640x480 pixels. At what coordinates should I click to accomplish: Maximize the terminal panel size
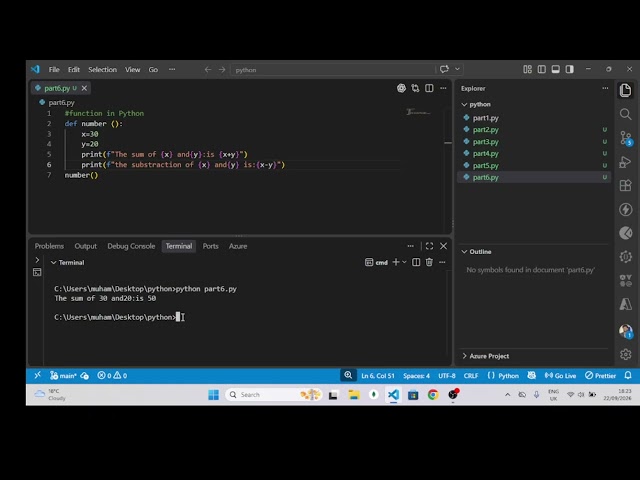(429, 246)
